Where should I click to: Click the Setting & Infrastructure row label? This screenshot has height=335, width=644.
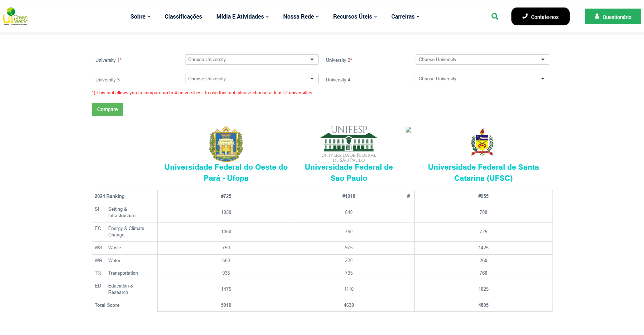tap(122, 212)
